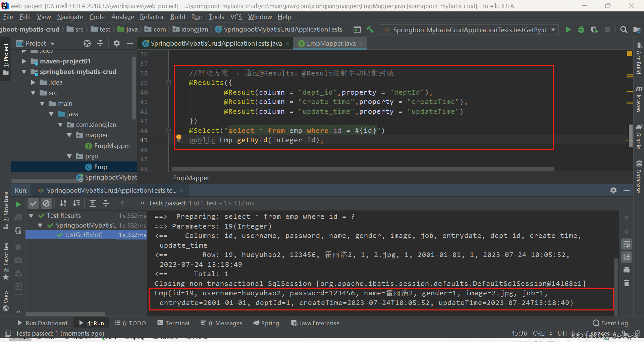Image resolution: width=644 pixels, height=342 pixels.
Task: Open the Event Log
Action: (610, 323)
